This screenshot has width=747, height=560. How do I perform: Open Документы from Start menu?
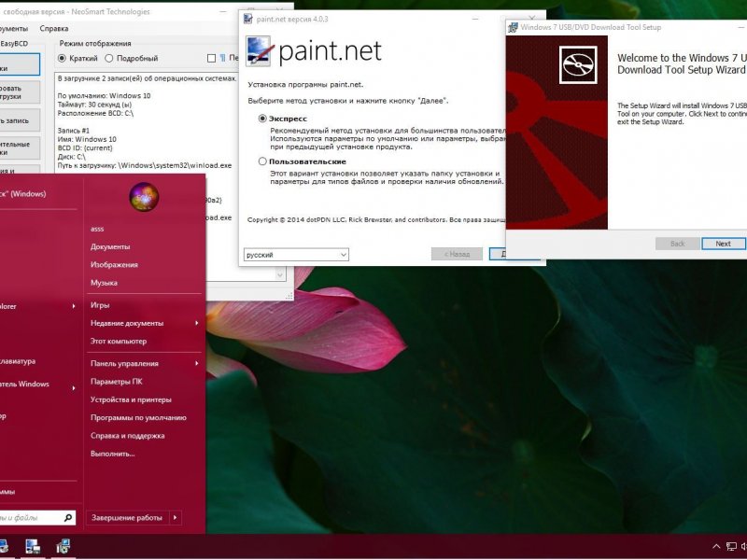pyautogui.click(x=110, y=246)
